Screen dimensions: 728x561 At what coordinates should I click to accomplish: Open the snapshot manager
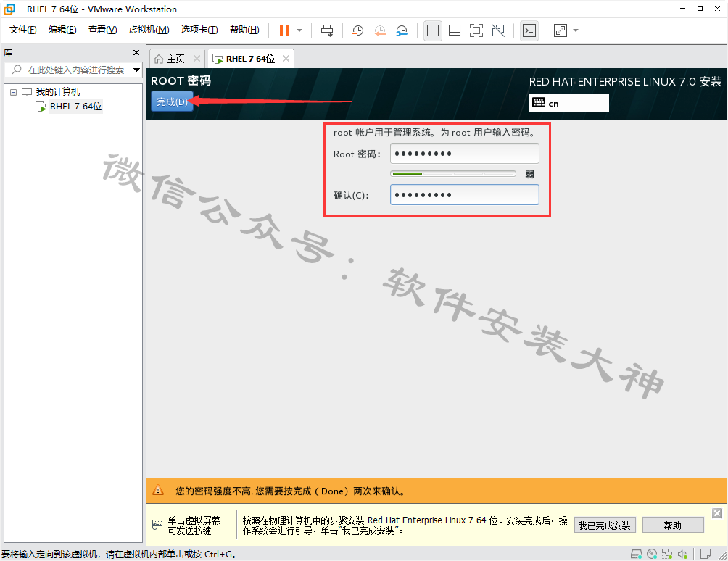402,30
